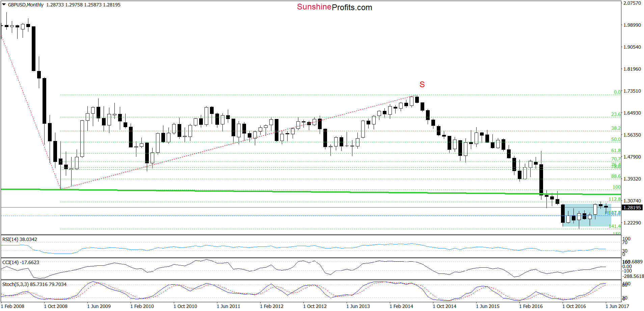Click the 1 Jun 2017 date label

click(x=617, y=306)
